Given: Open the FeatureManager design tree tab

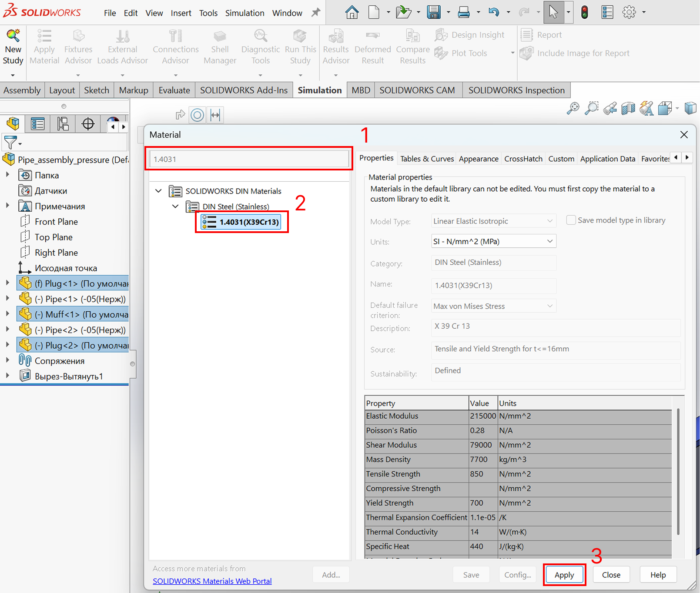Looking at the screenshot, I should coord(13,124).
